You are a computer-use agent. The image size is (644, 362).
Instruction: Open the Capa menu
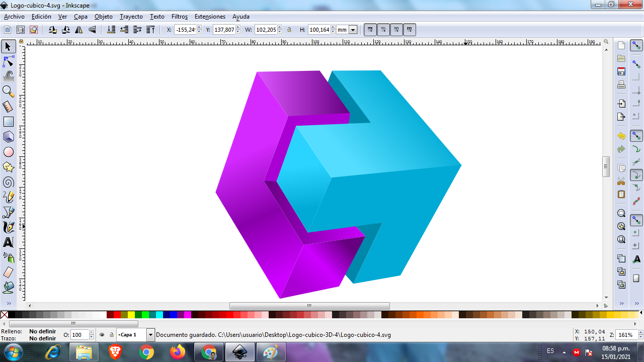(x=80, y=17)
